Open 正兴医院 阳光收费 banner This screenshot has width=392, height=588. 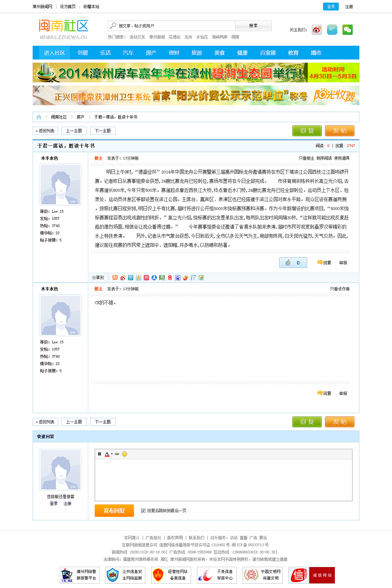[196, 95]
